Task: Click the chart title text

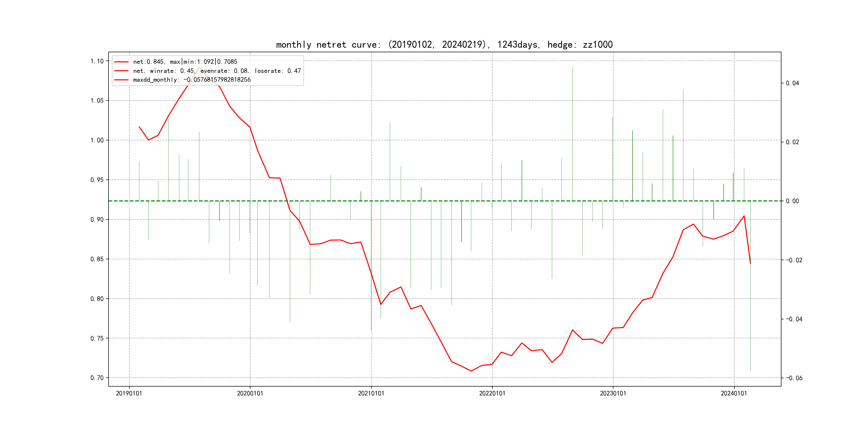Action: point(444,45)
